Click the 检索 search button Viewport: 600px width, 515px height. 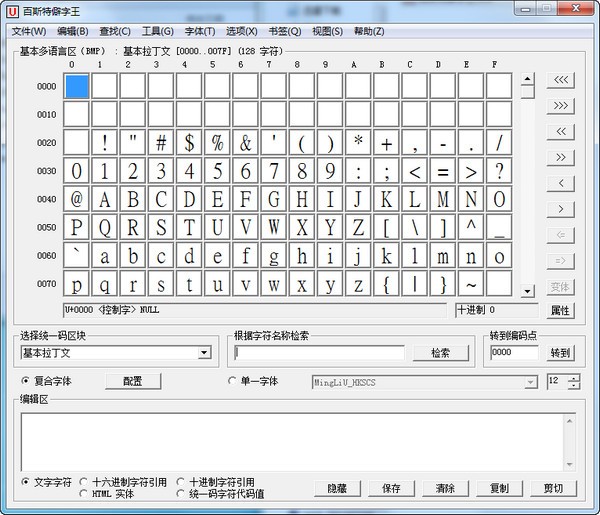point(441,353)
